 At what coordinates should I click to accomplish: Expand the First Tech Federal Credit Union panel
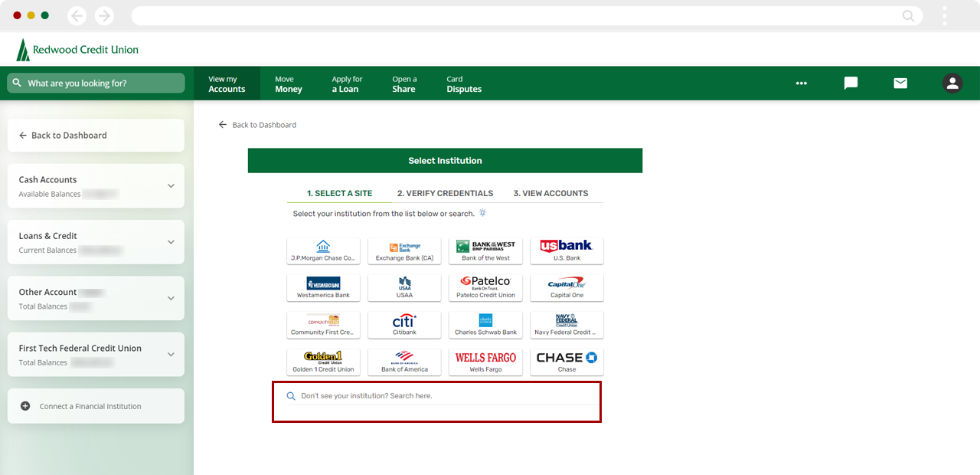click(96, 354)
